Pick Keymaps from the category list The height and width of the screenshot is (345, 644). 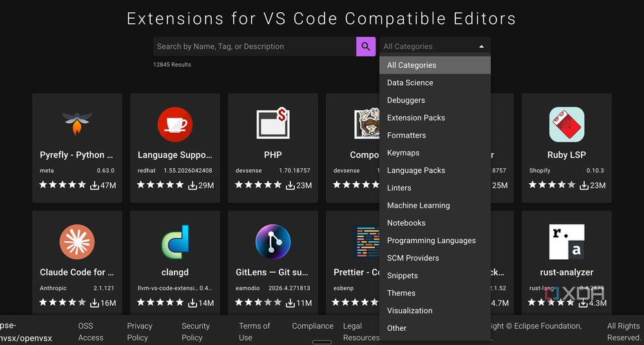pos(435,153)
